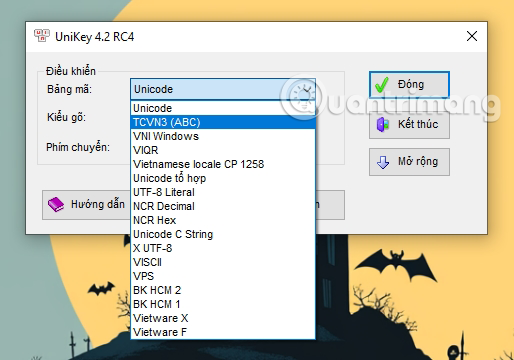Screen dimensions: 514x360
Task: Click the Mở rộng button
Action: [409, 162]
